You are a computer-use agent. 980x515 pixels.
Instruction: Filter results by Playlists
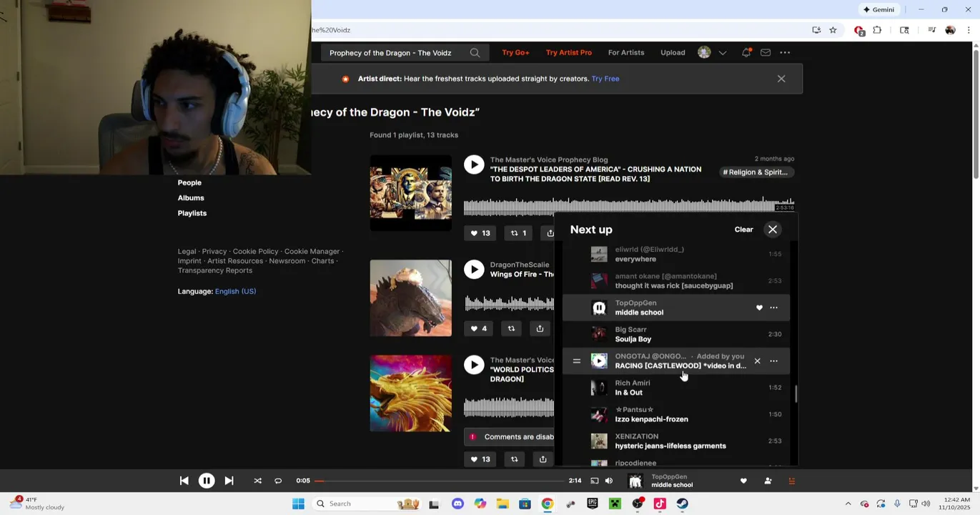pyautogui.click(x=192, y=213)
